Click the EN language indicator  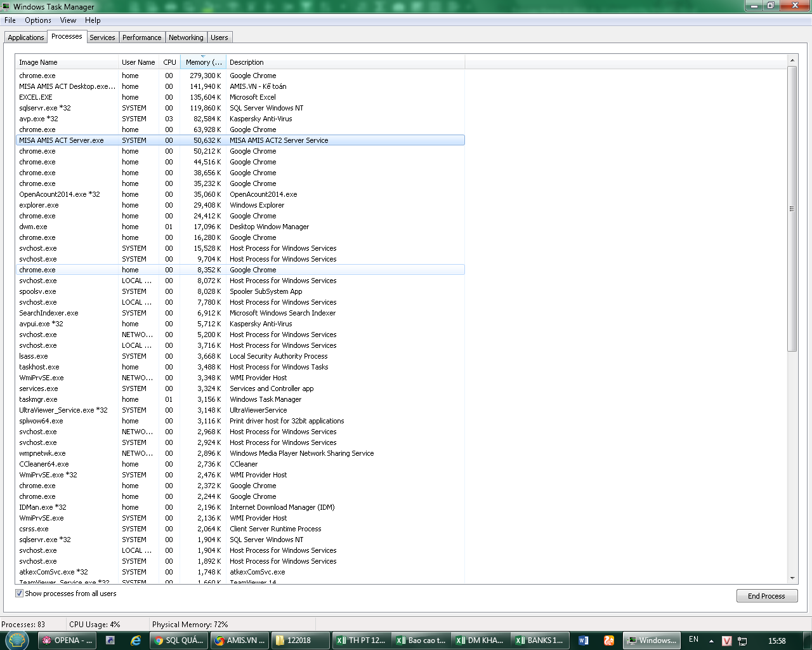693,640
